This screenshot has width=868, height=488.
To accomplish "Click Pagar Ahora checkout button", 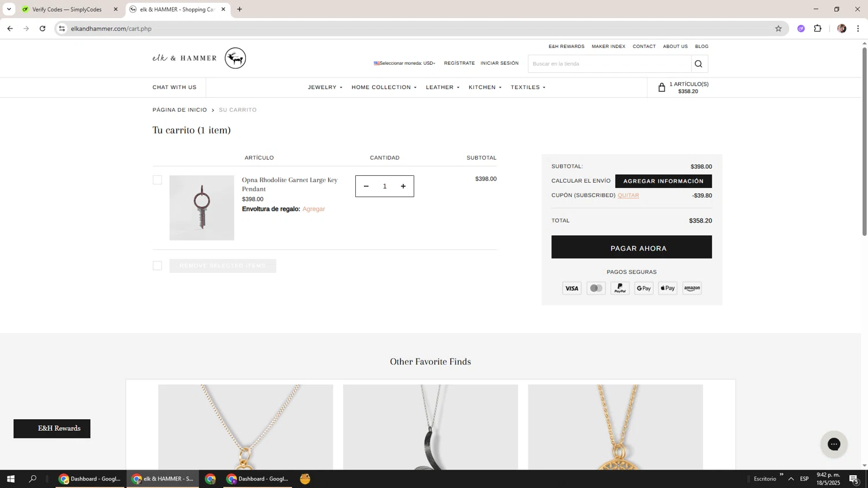I will point(631,247).
